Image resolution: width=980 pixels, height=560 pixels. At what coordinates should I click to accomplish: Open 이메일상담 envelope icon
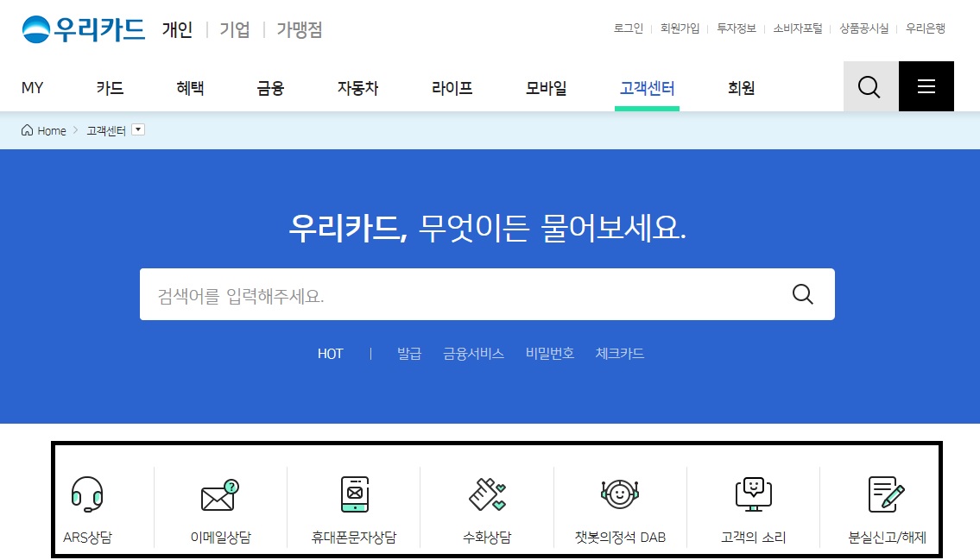221,495
